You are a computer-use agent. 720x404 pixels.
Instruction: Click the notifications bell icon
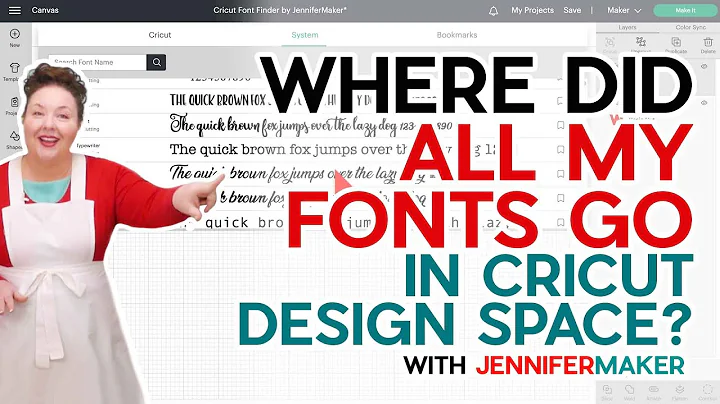[493, 11]
